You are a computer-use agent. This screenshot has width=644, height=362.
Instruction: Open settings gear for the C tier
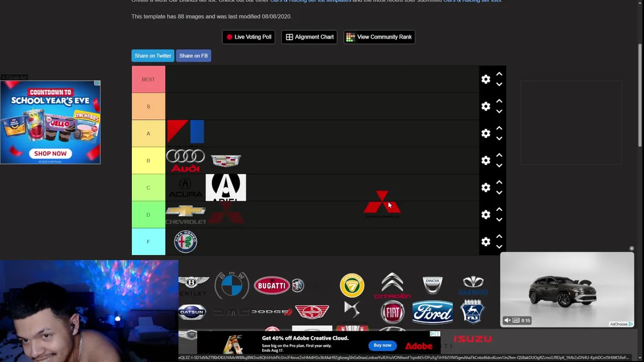(x=486, y=188)
